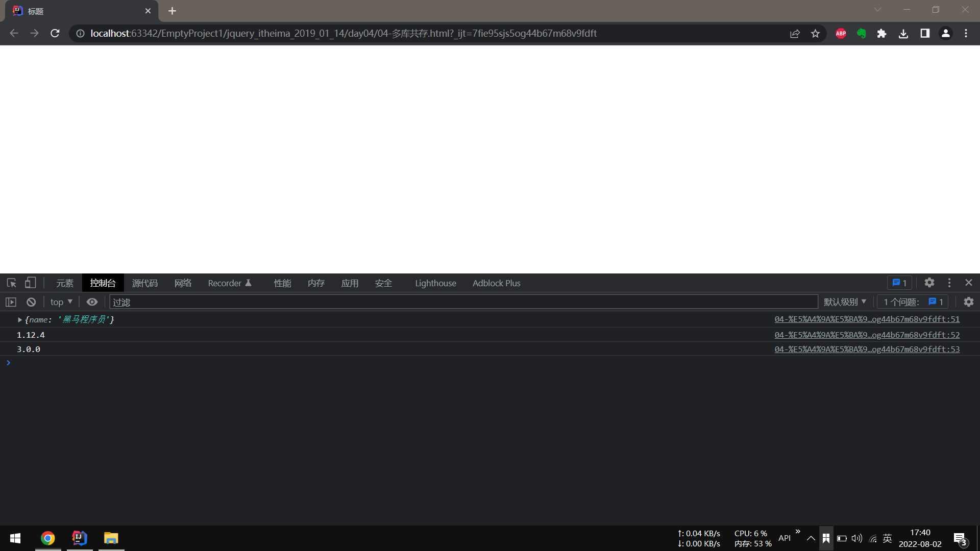Open the Evernote elephant extension icon

pos(862,34)
